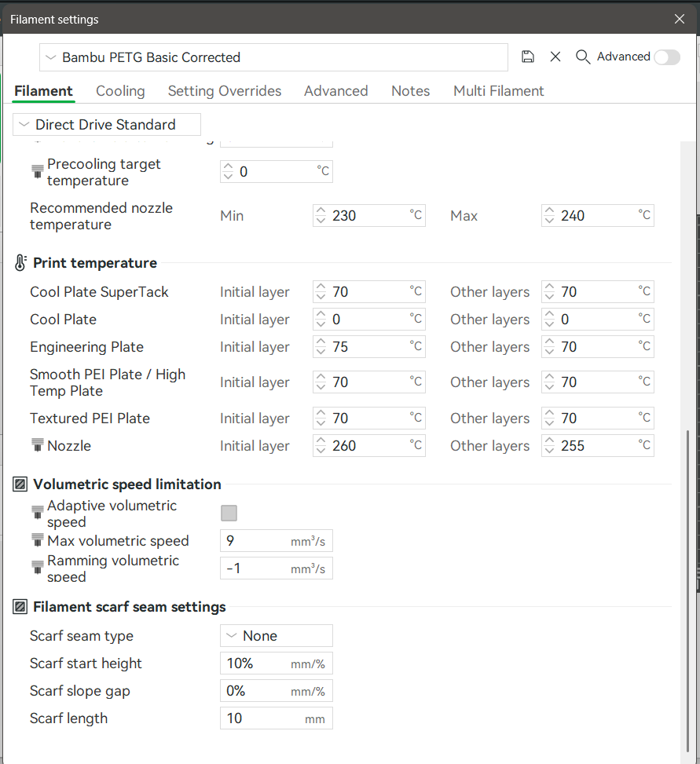Close the Filament settings window
Image resolution: width=700 pixels, height=764 pixels.
pos(679,19)
